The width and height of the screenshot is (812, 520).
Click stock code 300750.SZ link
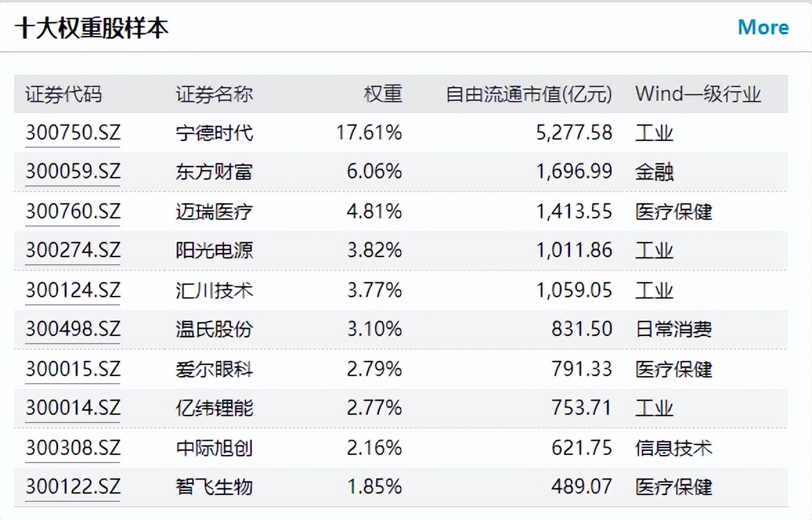click(x=73, y=132)
